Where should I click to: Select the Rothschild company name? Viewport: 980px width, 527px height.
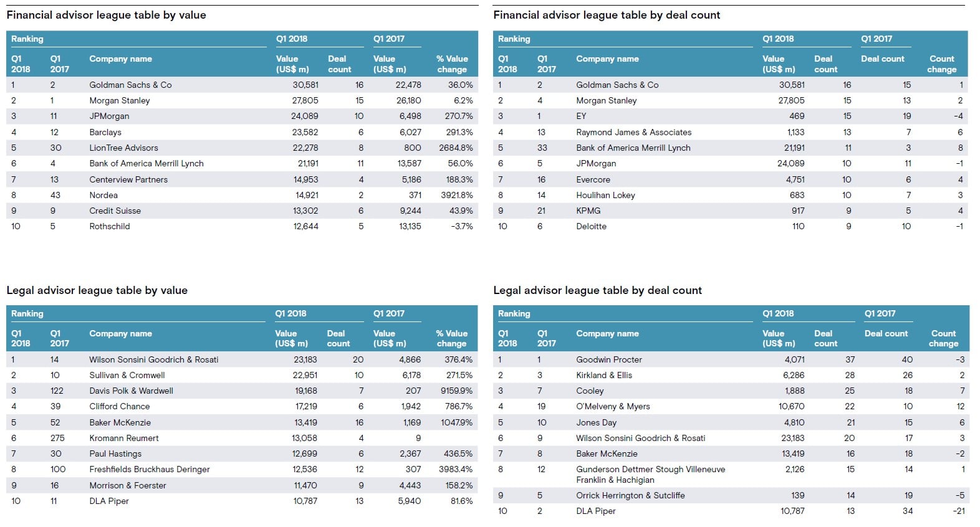(x=110, y=226)
